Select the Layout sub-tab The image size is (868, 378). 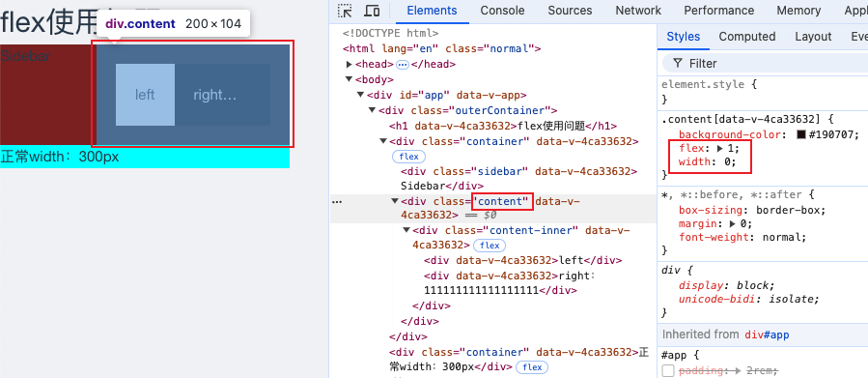click(x=813, y=37)
